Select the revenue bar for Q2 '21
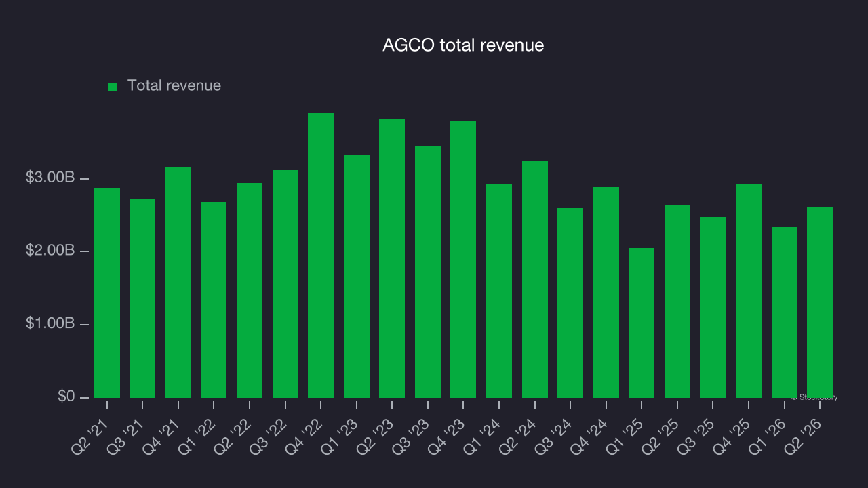 (x=107, y=293)
